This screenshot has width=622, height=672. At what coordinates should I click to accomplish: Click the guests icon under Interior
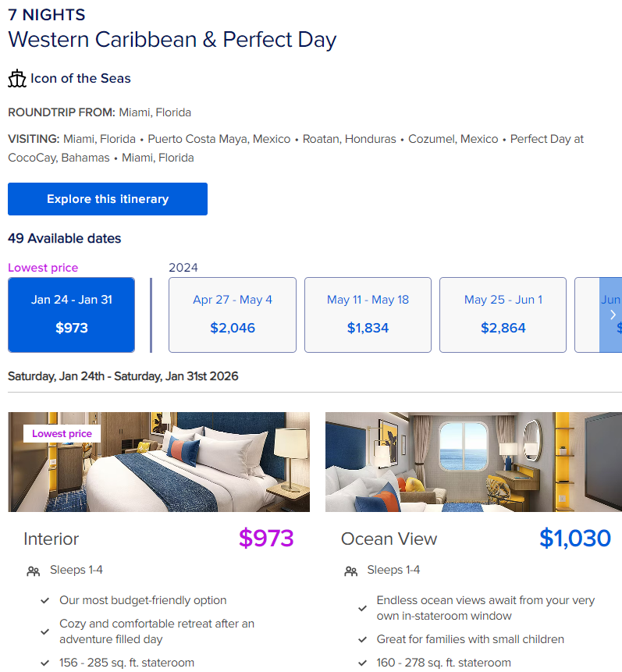point(33,571)
